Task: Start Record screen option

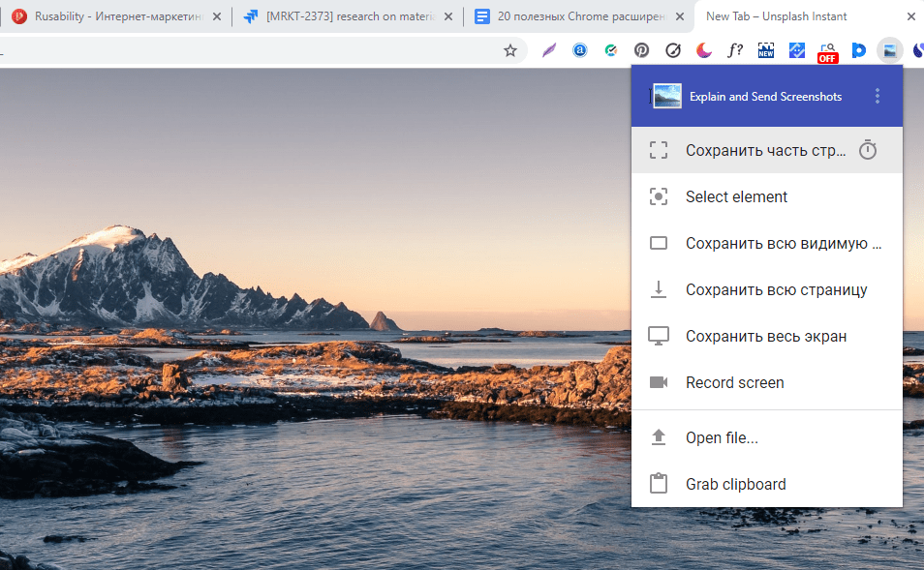Action: click(x=734, y=382)
